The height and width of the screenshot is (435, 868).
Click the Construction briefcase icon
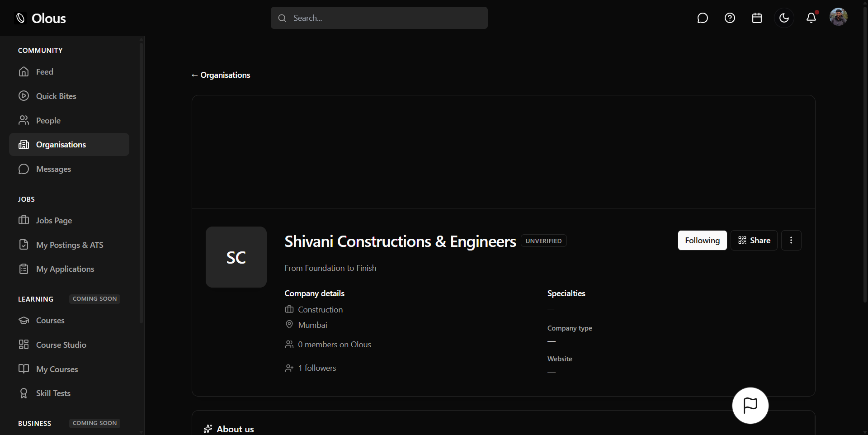289,309
